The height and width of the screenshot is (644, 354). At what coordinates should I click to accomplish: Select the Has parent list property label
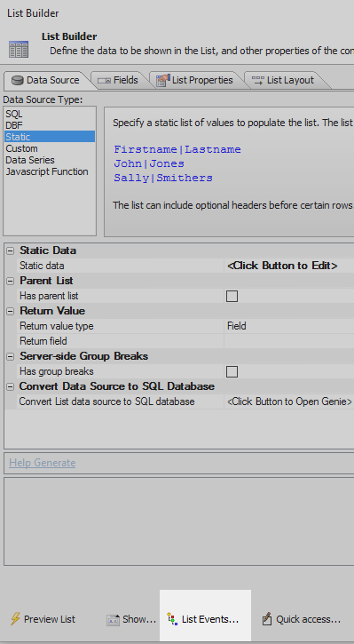click(x=49, y=296)
